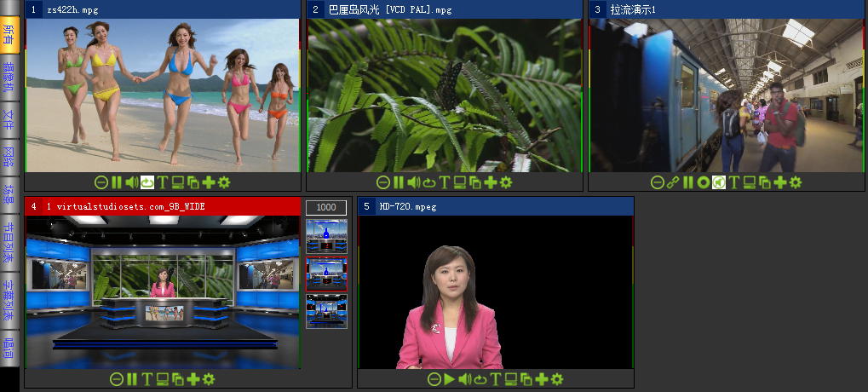Toggle the highlighted audio icon in panel 3
Screen dimensions: 868x392
pyautogui.click(x=719, y=182)
